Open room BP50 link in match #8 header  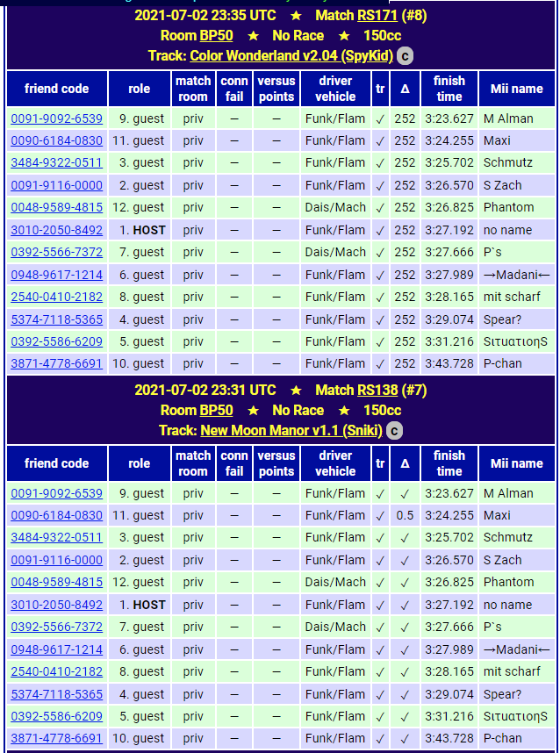[x=216, y=35]
